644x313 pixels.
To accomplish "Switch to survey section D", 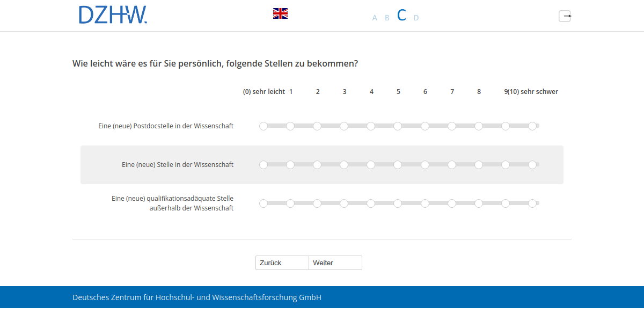I will pyautogui.click(x=416, y=18).
